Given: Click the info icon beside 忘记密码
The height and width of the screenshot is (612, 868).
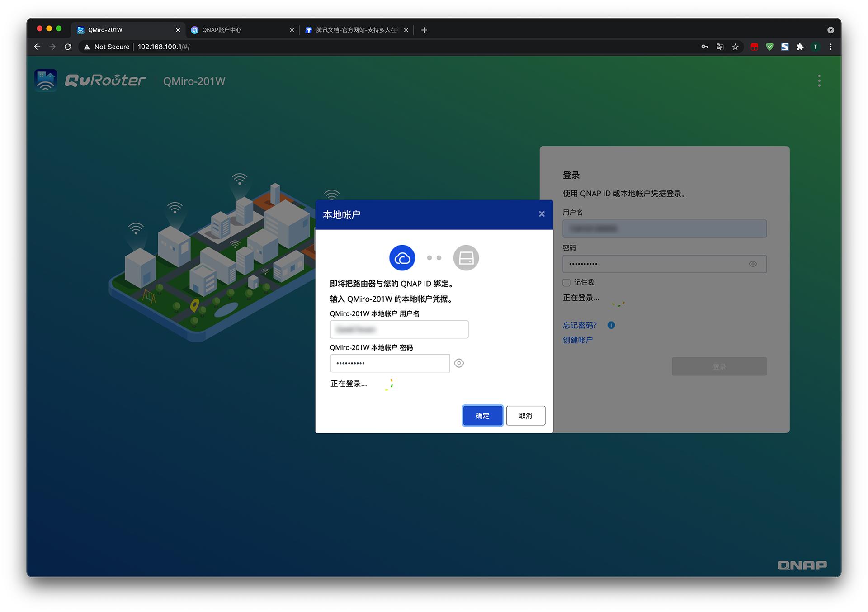Looking at the screenshot, I should pyautogui.click(x=611, y=325).
